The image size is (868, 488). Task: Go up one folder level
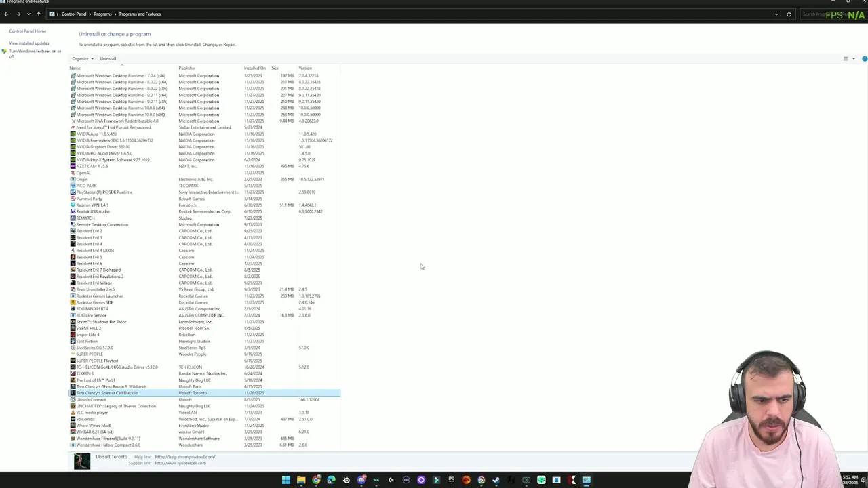tap(39, 14)
